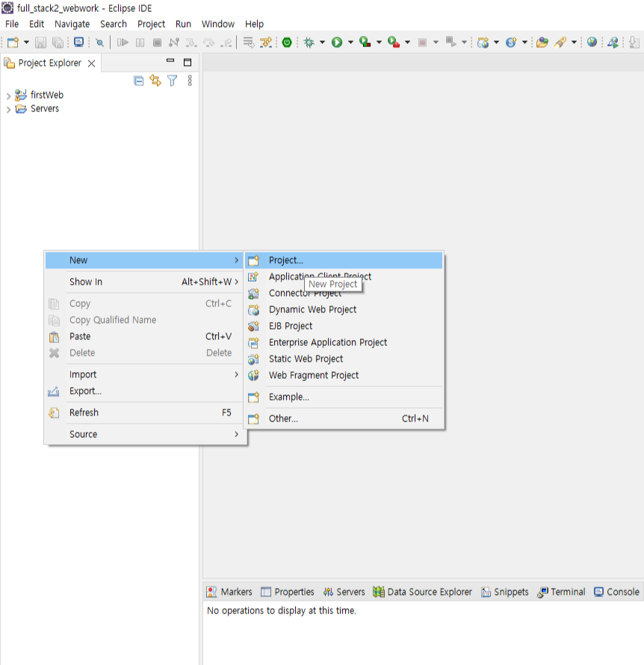Click Paste in context menu

pos(146,336)
